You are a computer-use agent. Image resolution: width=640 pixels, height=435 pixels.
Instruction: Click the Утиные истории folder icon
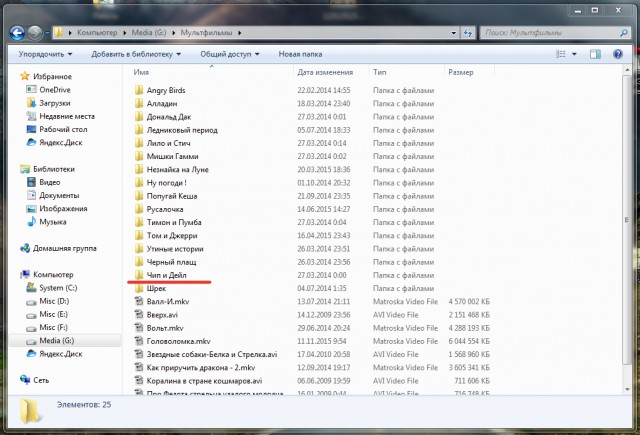click(x=139, y=248)
